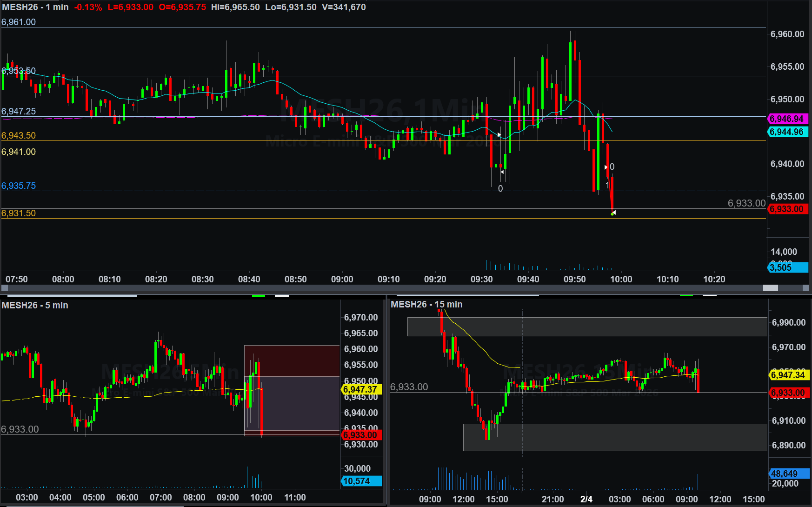Select the upper gray rectangle zone on 15 min chart
Viewport: 812px width, 507px height.
coord(587,327)
